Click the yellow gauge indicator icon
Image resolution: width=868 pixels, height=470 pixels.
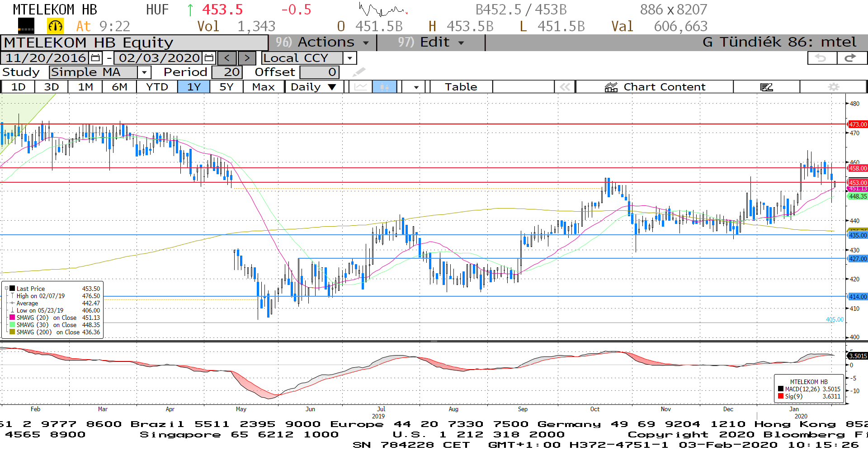[56, 26]
